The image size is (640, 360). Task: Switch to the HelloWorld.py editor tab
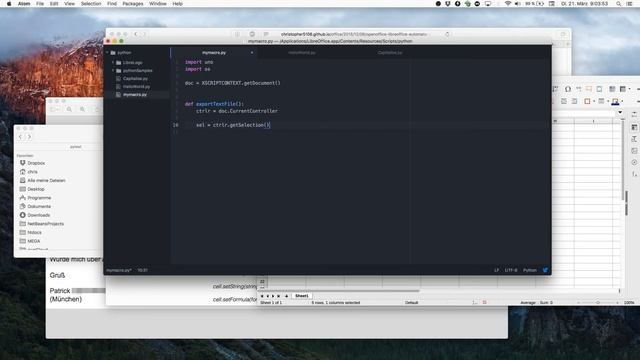302,53
